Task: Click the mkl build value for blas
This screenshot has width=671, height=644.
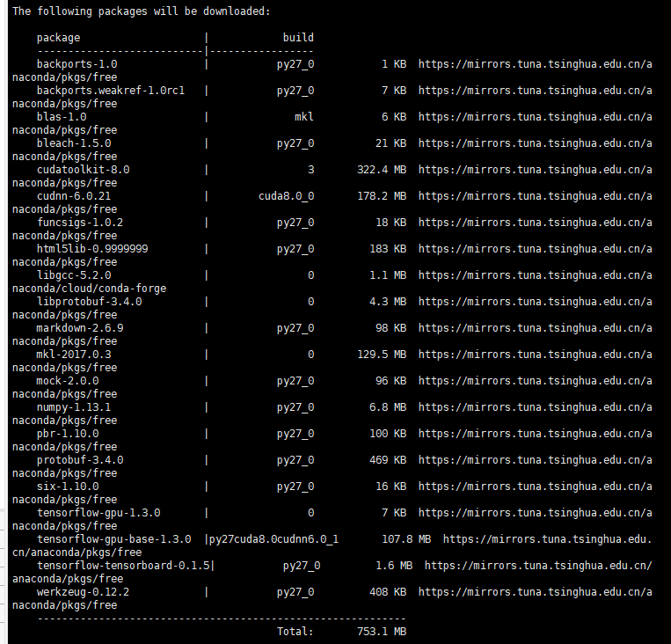Action: tap(304, 117)
